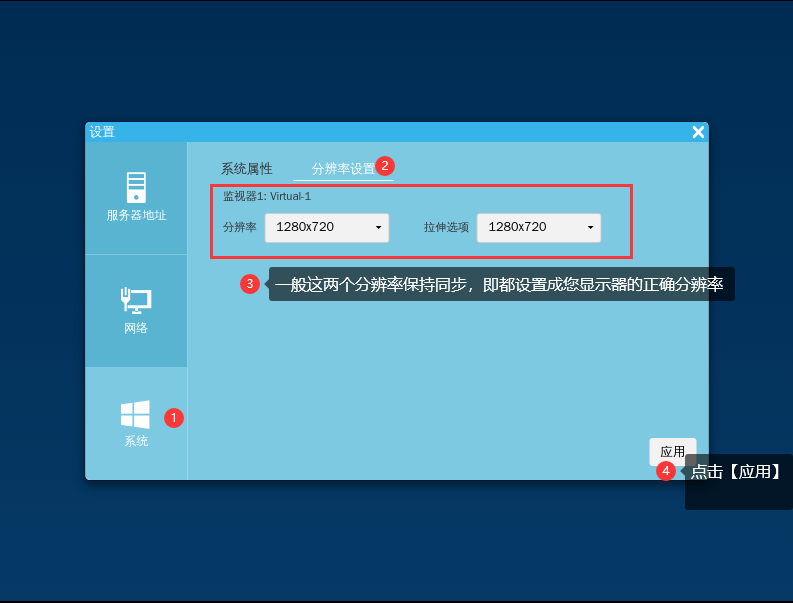Click the red number 3 badge

[x=250, y=284]
